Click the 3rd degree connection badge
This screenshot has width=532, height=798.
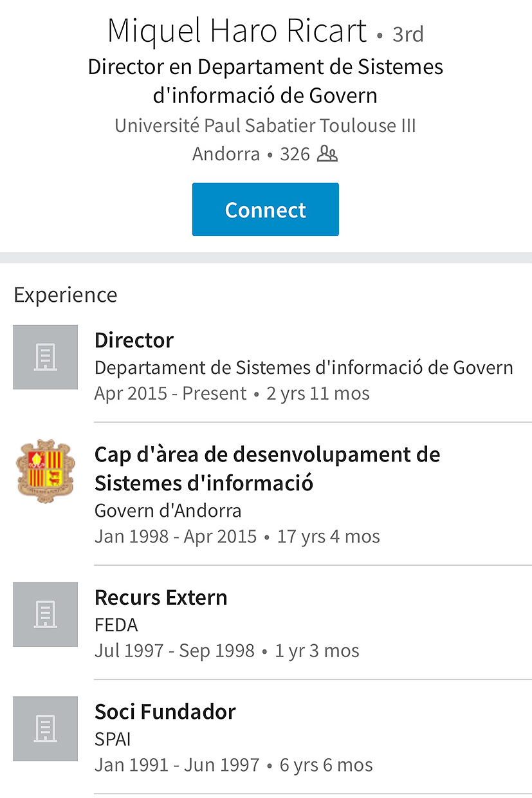[408, 33]
